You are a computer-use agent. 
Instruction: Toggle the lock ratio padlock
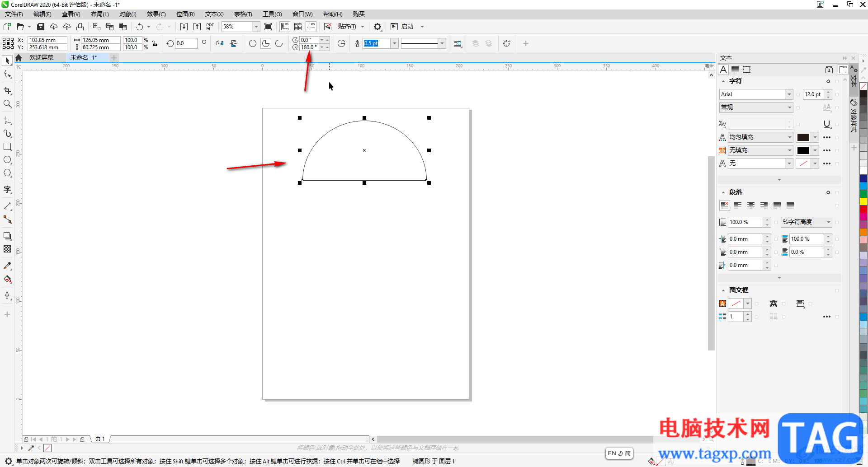coord(155,43)
